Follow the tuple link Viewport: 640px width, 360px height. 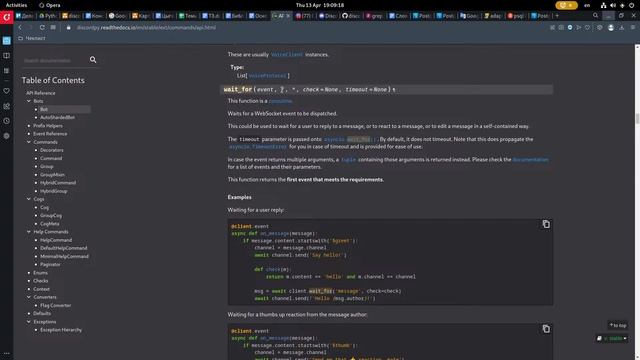(349, 160)
